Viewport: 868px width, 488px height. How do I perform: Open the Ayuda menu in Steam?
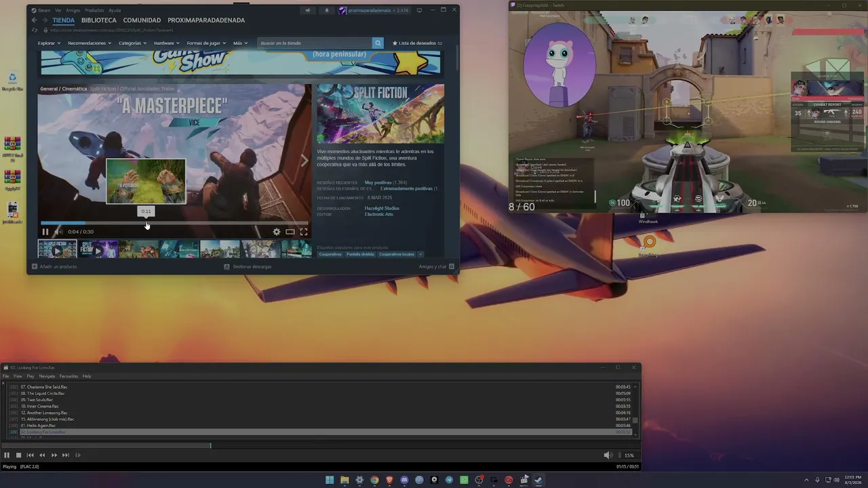click(115, 10)
